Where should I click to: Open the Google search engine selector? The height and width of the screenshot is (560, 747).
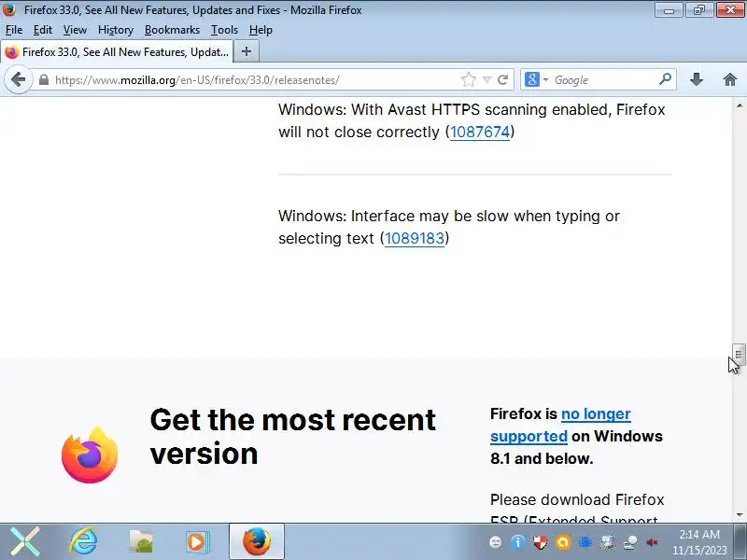(536, 79)
